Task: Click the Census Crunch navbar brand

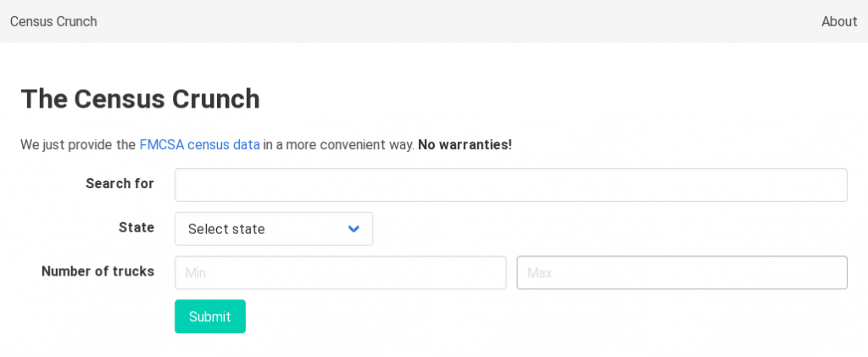Action: click(53, 21)
